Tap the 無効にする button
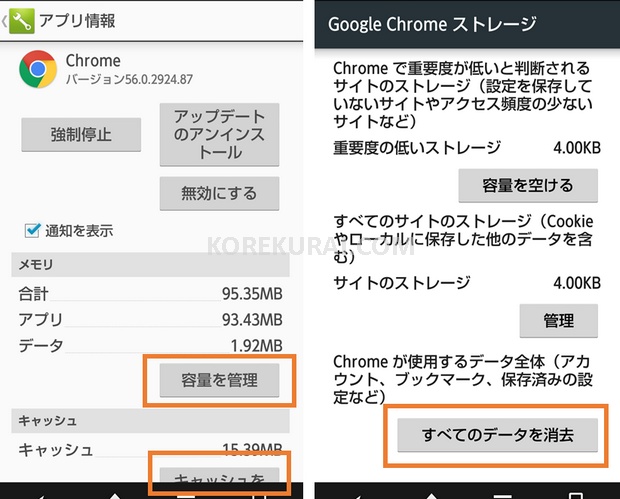Viewport: 620px width, 499px height. click(x=219, y=193)
